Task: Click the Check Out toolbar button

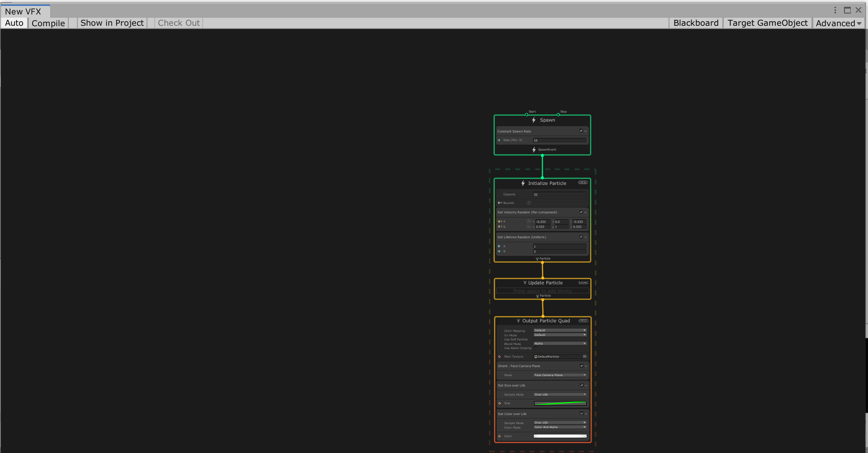Action: (179, 23)
